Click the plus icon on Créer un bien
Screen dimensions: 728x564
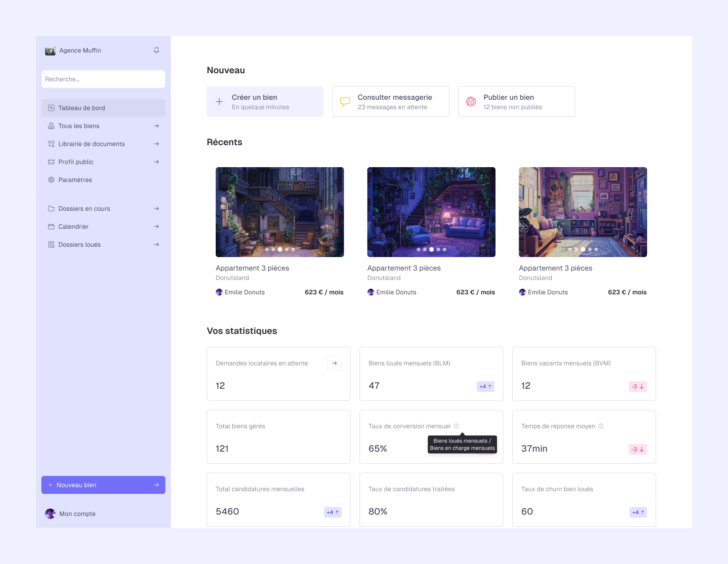tap(219, 102)
